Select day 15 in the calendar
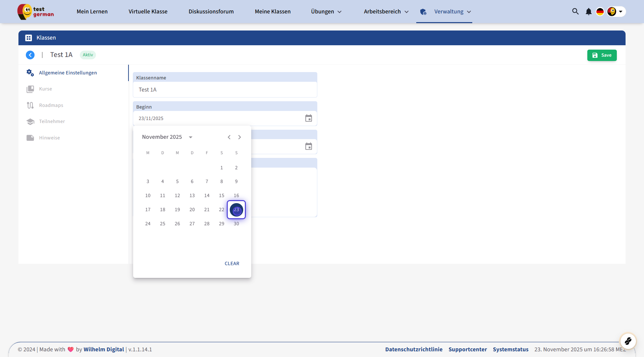Image resolution: width=644 pixels, height=357 pixels. tap(221, 195)
